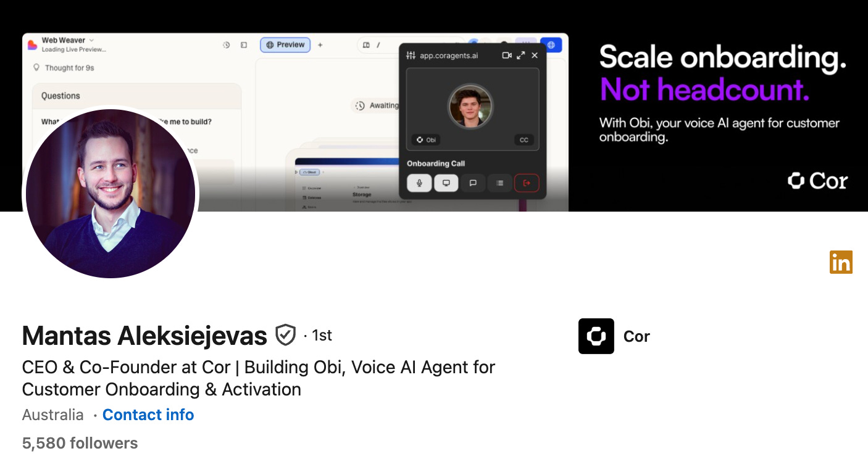Click the verification shield next to the name
Image resolution: width=868 pixels, height=459 pixels.
coord(285,335)
